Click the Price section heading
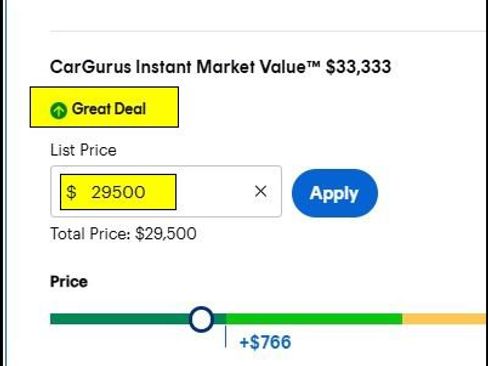This screenshot has height=366, width=488. [x=69, y=282]
